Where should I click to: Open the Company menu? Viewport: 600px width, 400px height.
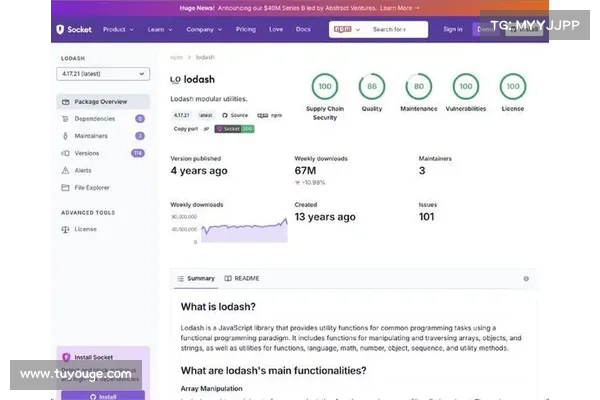click(204, 29)
